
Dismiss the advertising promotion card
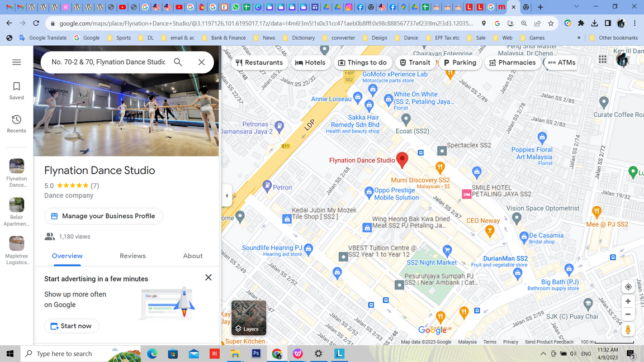click(x=208, y=278)
